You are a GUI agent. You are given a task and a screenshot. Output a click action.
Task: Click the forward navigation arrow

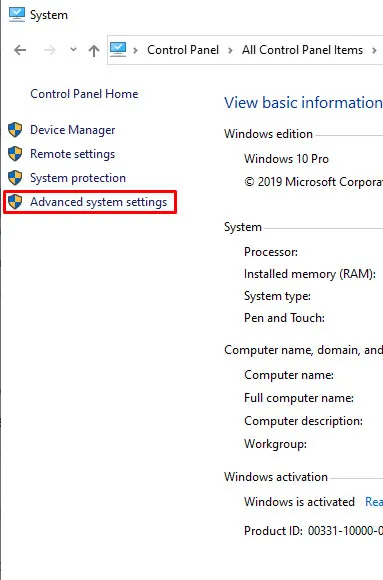[49, 50]
